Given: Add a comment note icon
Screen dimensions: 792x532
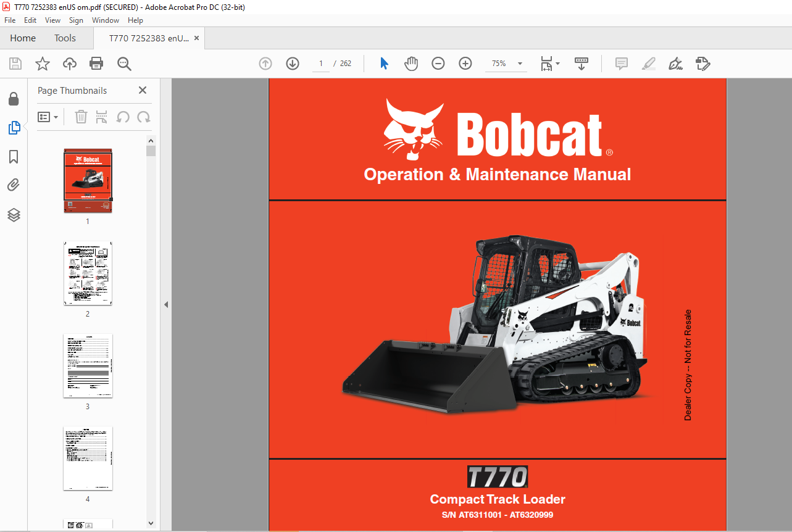Looking at the screenshot, I should coord(622,64).
